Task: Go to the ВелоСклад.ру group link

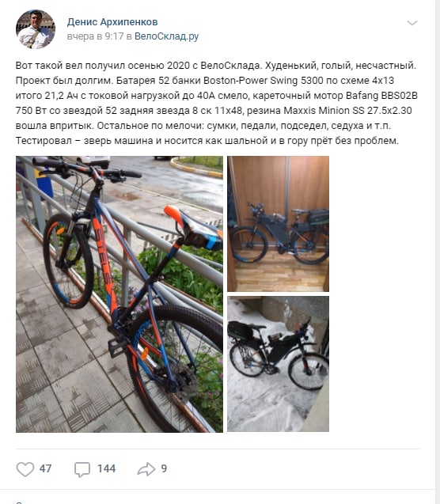Action: [x=166, y=36]
